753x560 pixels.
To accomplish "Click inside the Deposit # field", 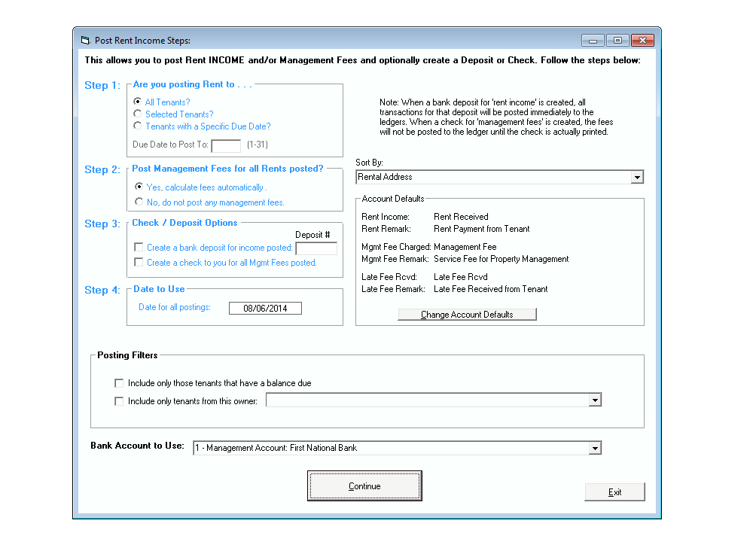I will coord(316,248).
